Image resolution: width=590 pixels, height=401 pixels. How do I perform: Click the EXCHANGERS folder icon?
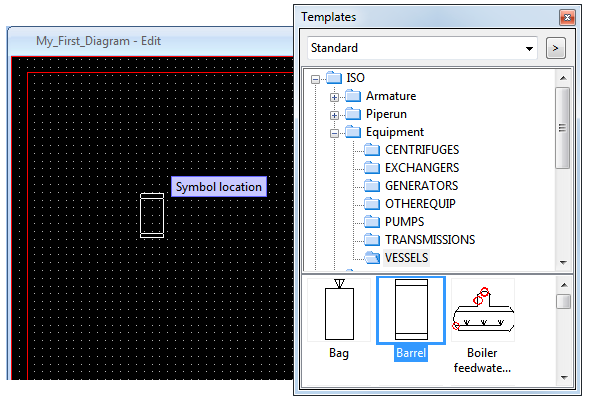pyautogui.click(x=372, y=168)
